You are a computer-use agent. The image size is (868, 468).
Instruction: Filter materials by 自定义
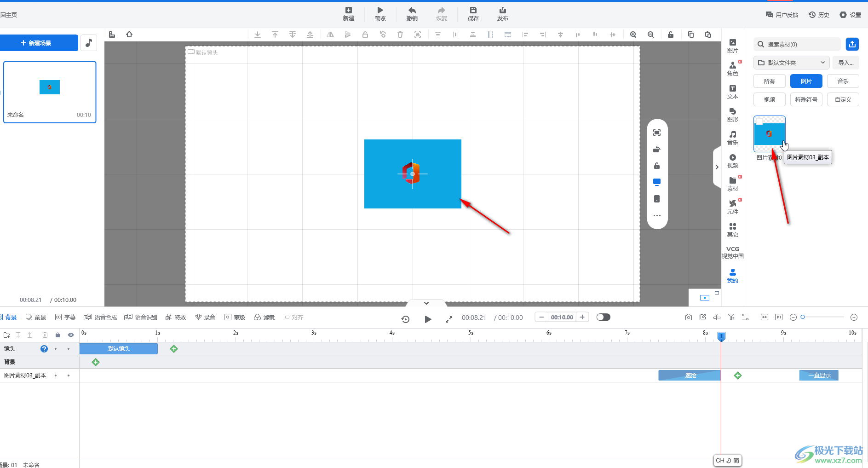pos(843,99)
